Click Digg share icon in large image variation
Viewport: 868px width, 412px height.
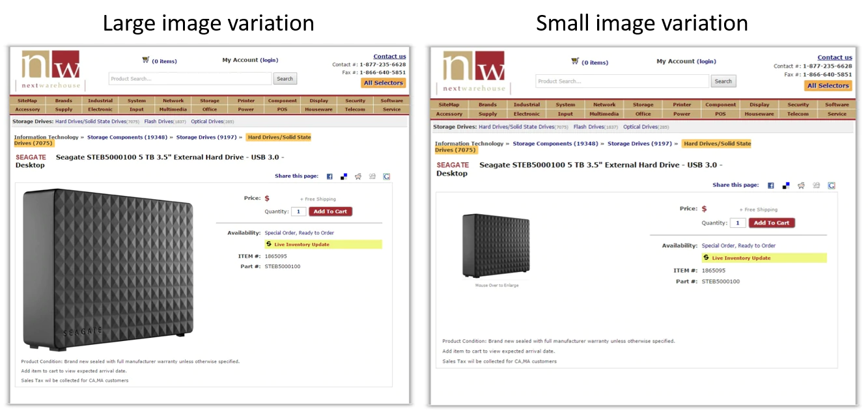(372, 176)
